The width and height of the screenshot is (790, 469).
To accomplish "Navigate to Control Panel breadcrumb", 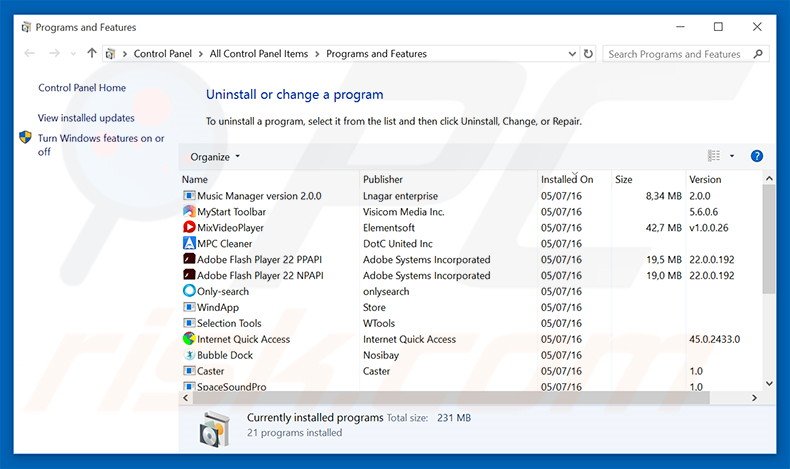I will 163,53.
